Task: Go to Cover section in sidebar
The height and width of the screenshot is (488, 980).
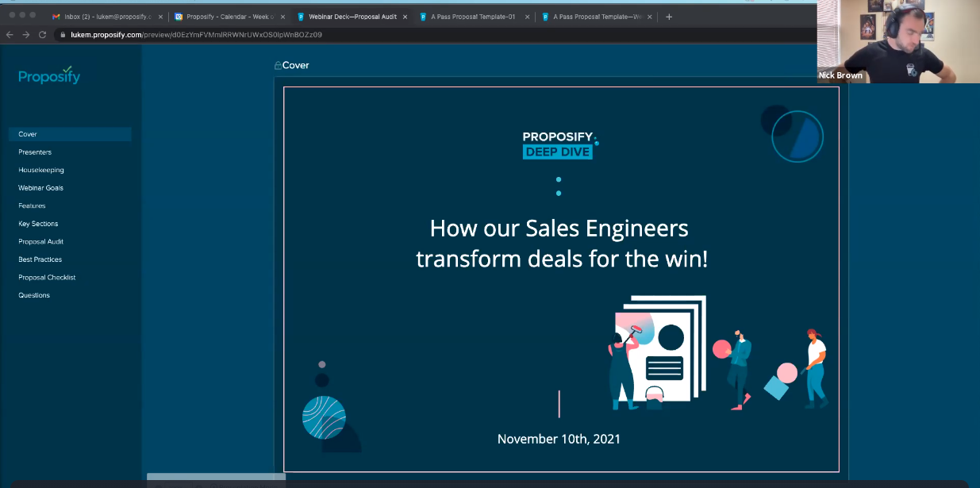Action: pos(70,134)
